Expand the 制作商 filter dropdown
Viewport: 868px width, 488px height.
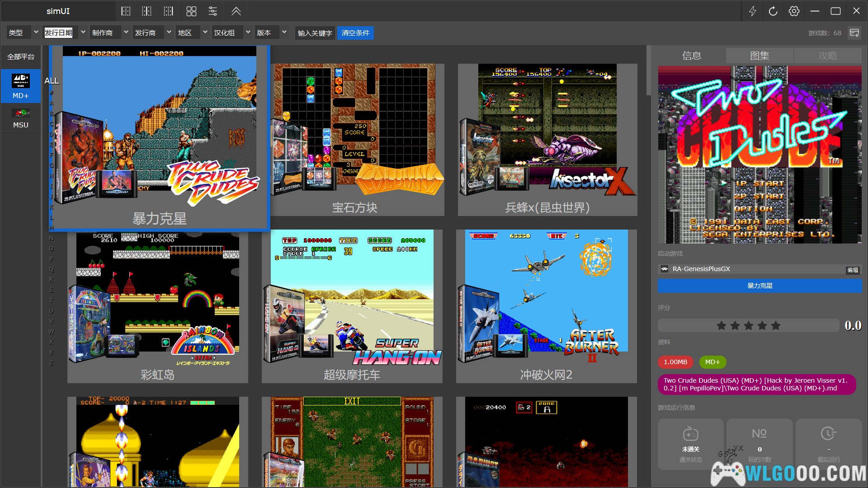click(126, 33)
